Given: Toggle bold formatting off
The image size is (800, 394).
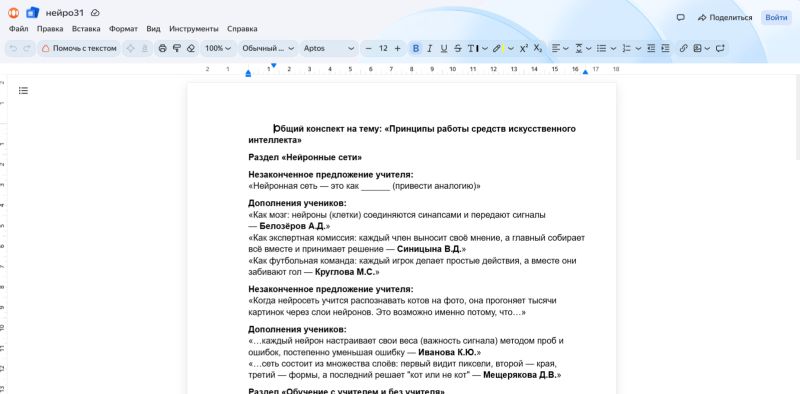Looking at the screenshot, I should pyautogui.click(x=416, y=48).
